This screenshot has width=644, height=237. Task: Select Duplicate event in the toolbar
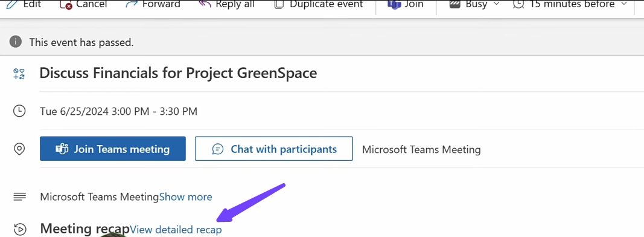(x=318, y=4)
